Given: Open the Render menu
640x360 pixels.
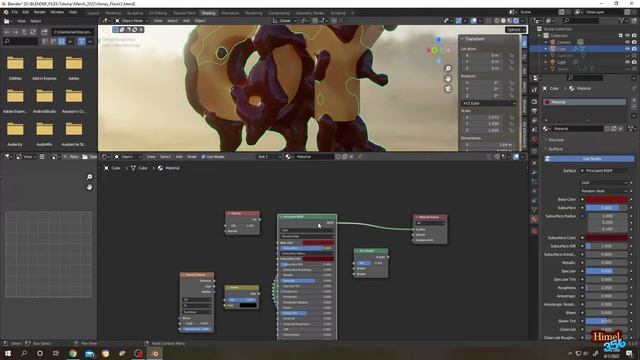Looking at the screenshot, I should pos(40,12).
